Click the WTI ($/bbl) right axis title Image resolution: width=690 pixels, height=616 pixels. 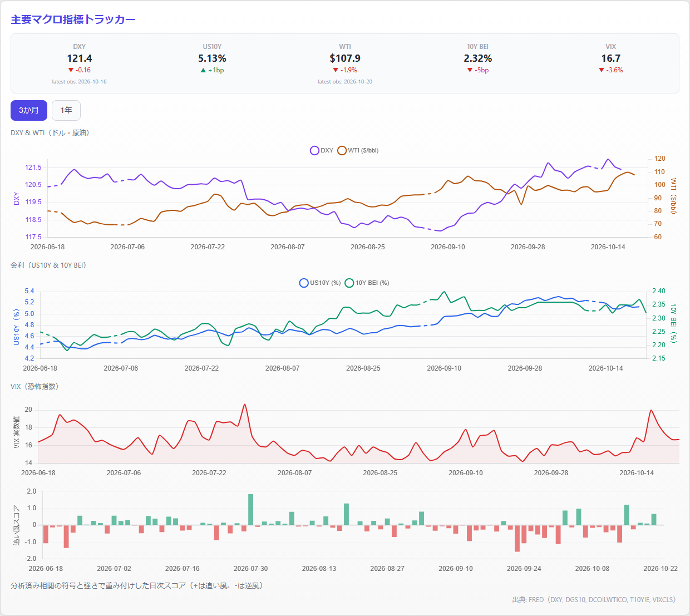click(673, 196)
